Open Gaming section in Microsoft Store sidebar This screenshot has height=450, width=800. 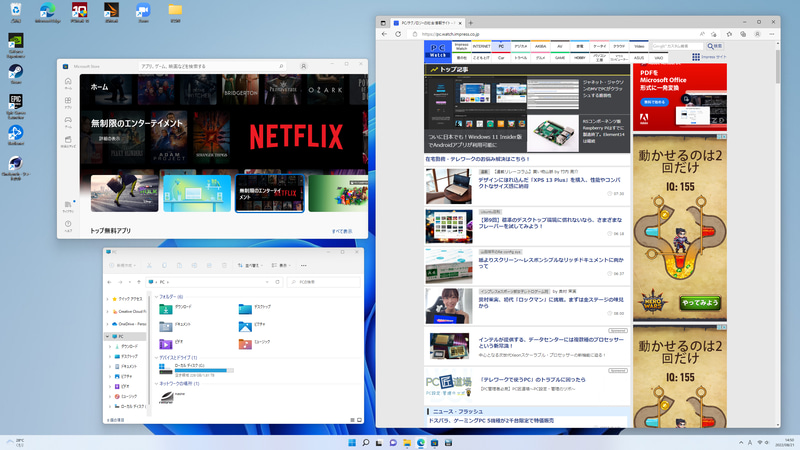pyautogui.click(x=68, y=122)
